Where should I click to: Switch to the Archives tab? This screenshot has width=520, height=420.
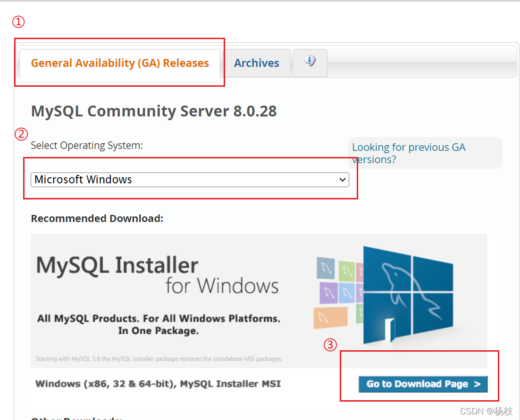257,63
